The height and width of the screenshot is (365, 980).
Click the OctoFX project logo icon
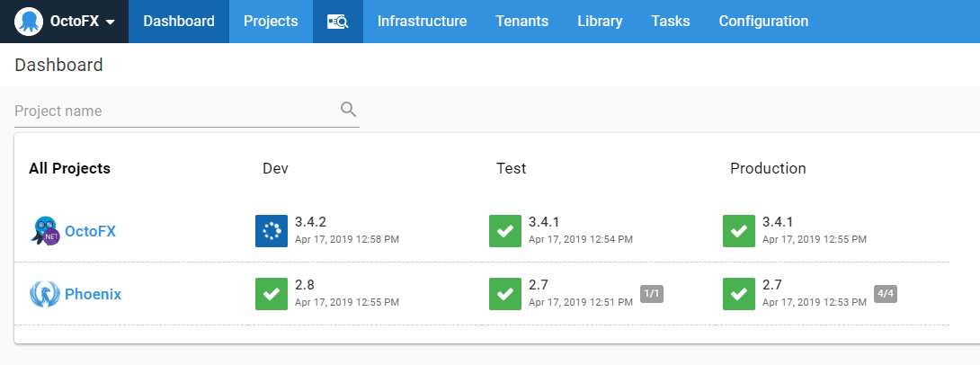[45, 231]
